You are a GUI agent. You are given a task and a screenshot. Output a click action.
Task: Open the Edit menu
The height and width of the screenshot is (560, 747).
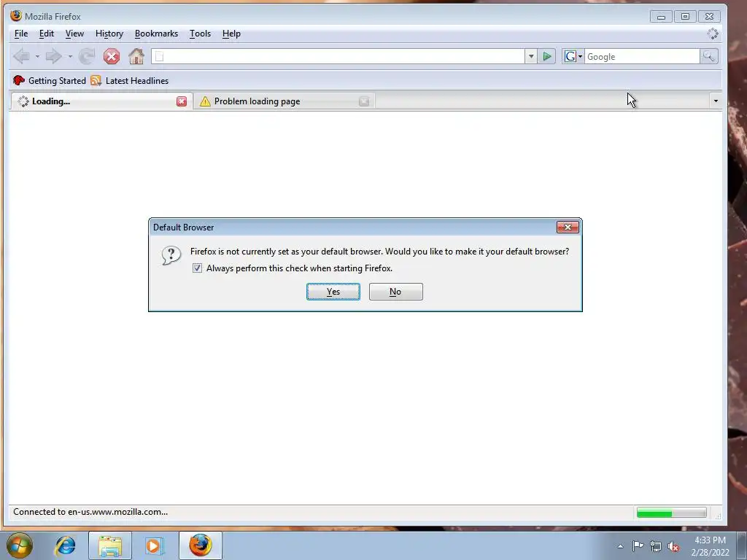point(46,34)
